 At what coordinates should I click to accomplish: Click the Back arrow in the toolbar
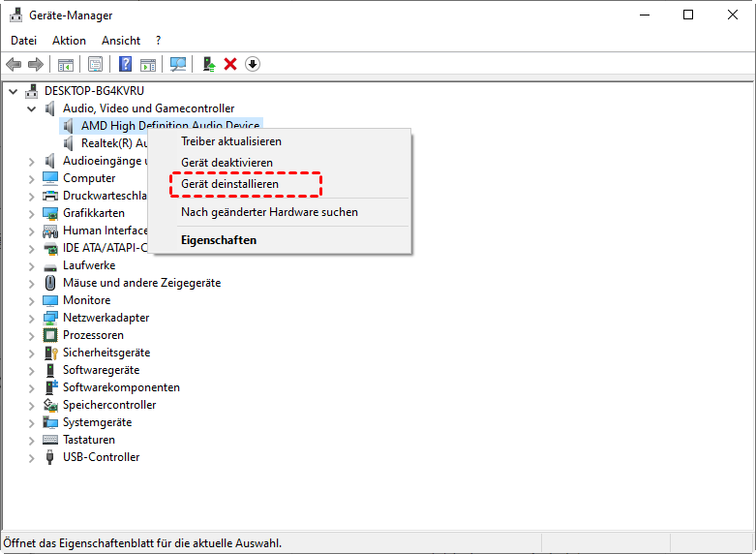(x=14, y=64)
